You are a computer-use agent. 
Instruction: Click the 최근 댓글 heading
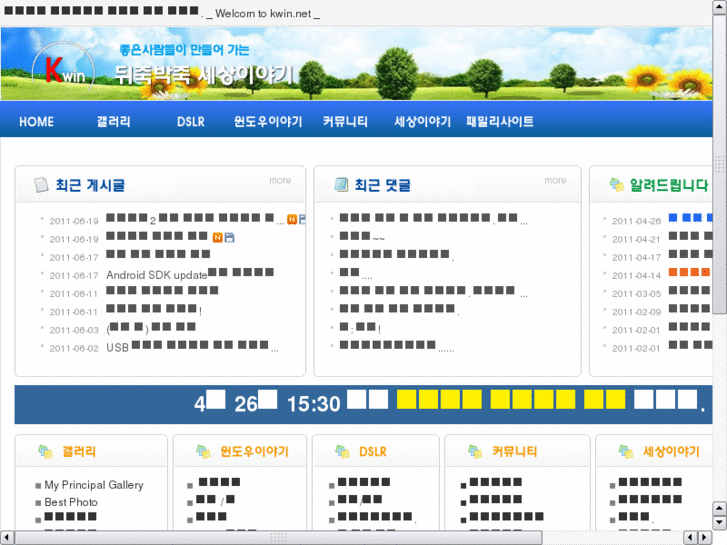pos(383,185)
